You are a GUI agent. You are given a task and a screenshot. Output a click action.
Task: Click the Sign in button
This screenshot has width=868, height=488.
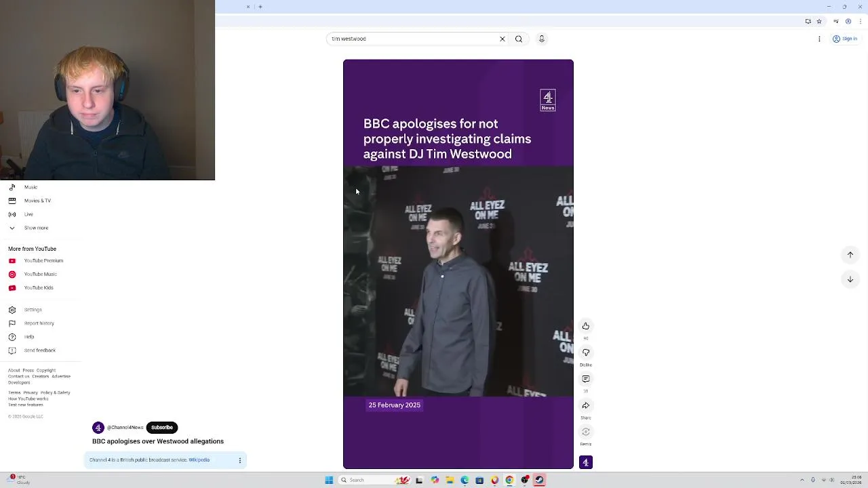[845, 39]
